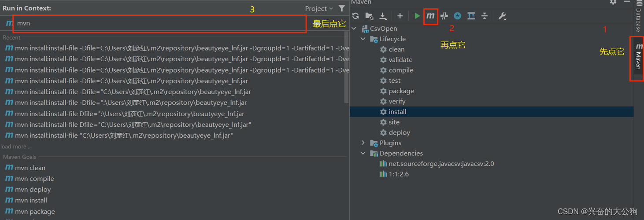Choose the 'mvn package' goal
This screenshot has height=220, width=644.
click(35, 212)
